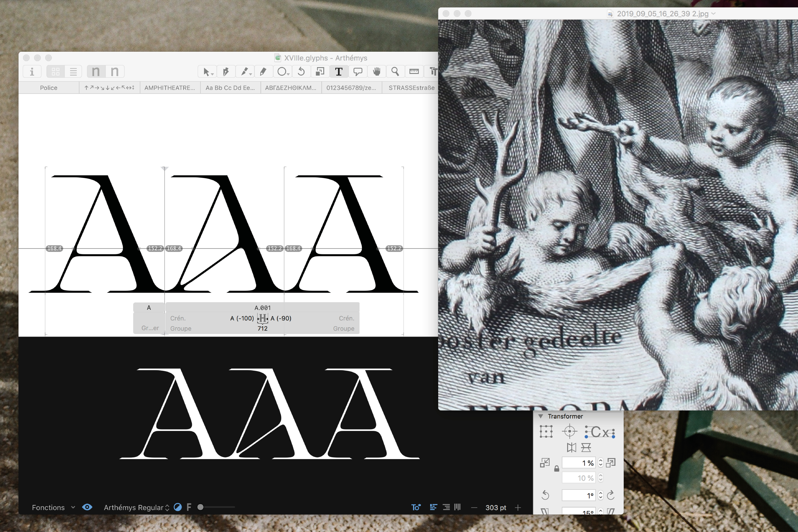Open the AMPHITHEATRE... tab

pyautogui.click(x=170, y=88)
